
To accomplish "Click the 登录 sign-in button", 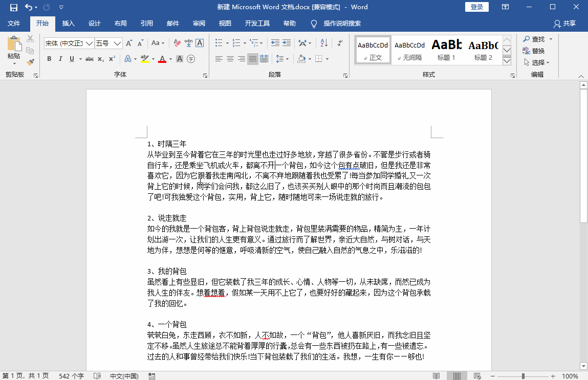I will point(476,7).
